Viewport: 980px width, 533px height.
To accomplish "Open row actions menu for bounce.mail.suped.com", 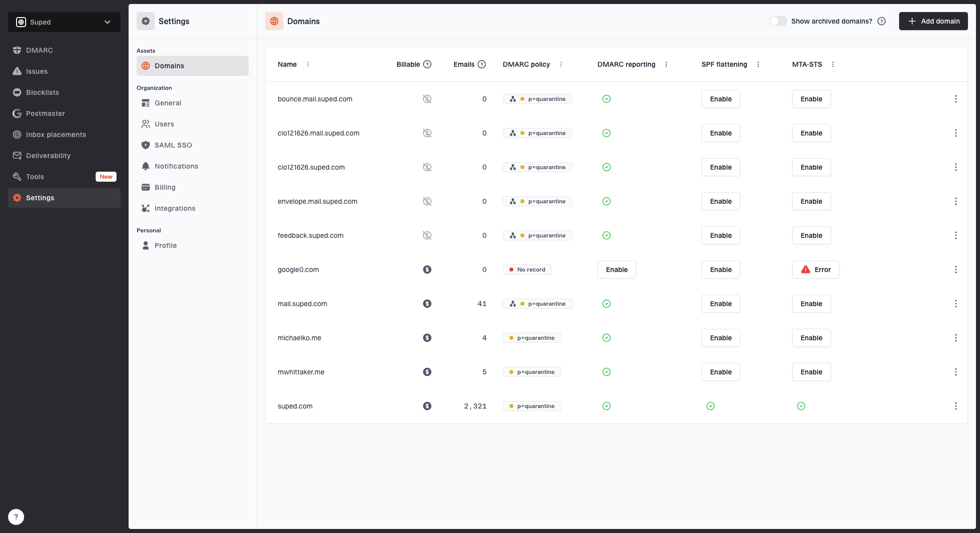I will pyautogui.click(x=956, y=99).
